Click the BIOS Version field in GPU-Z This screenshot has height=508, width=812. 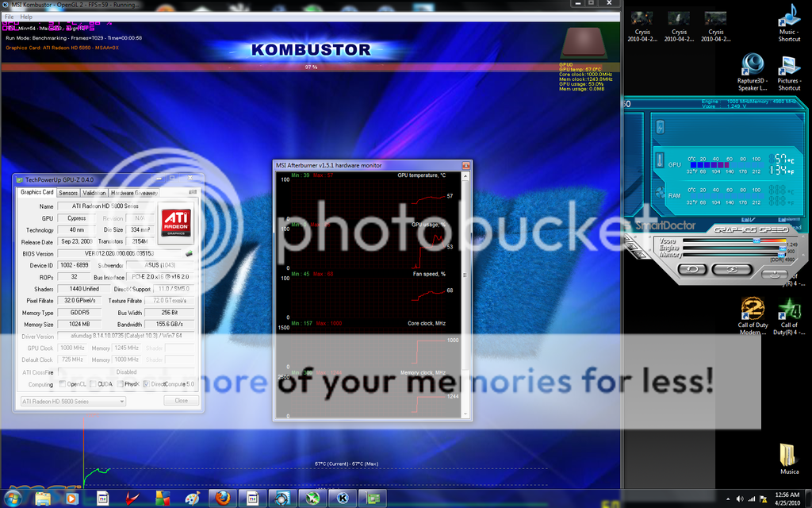pyautogui.click(x=119, y=253)
